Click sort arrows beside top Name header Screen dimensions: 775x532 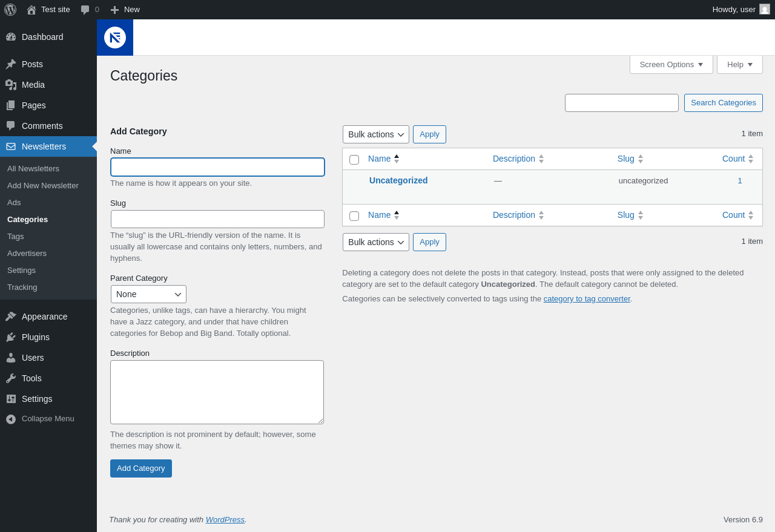(x=397, y=159)
